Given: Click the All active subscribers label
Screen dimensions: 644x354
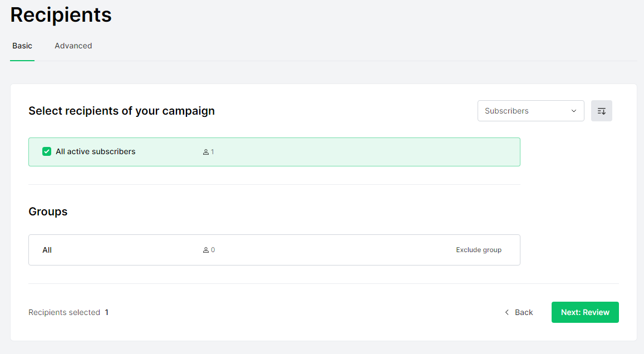Looking at the screenshot, I should [95, 151].
